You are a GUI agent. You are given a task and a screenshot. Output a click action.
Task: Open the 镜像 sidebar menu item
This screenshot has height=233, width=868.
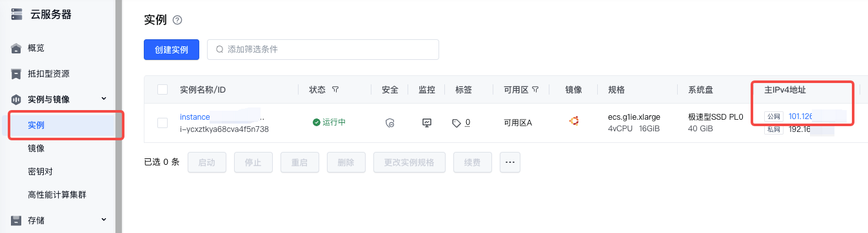tap(36, 148)
